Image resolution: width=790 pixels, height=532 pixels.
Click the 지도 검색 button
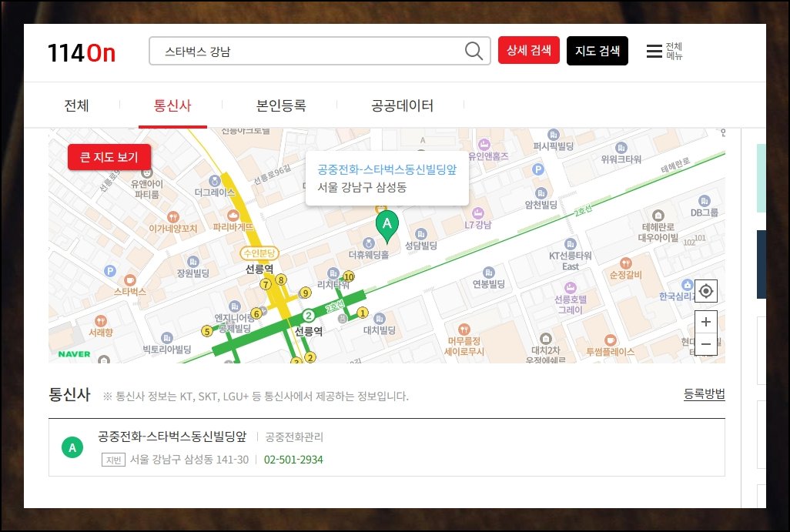click(598, 51)
